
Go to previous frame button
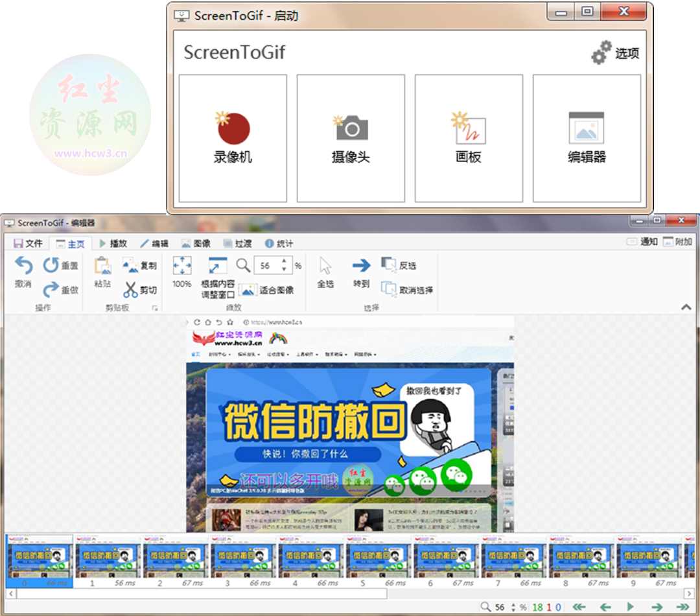coord(605,607)
